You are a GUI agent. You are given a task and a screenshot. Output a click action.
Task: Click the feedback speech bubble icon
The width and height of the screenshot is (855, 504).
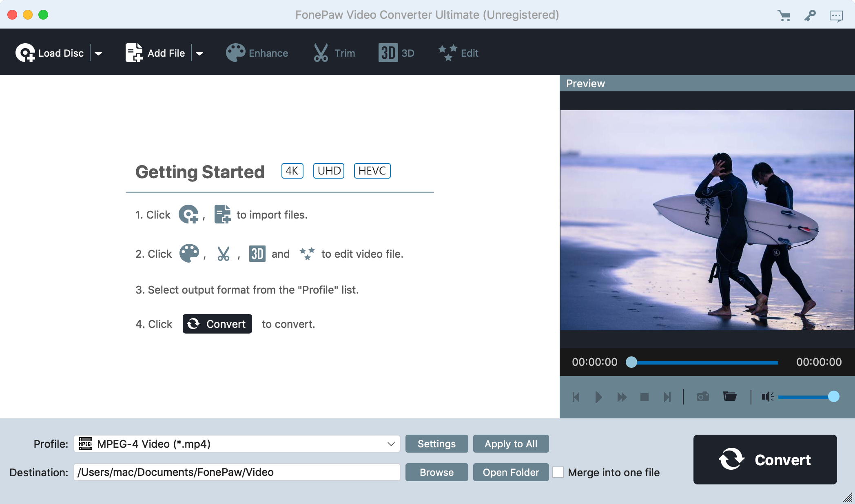pyautogui.click(x=836, y=15)
